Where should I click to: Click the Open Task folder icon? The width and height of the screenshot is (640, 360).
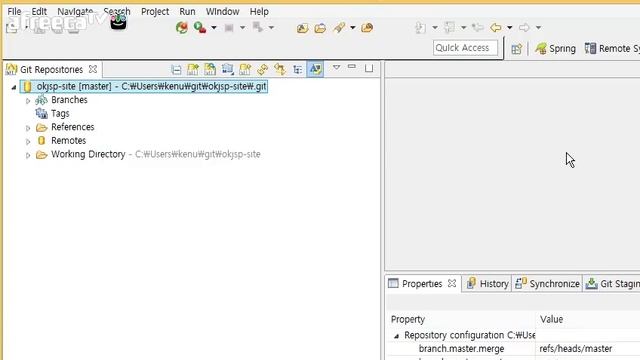pyautogui.click(x=320, y=28)
